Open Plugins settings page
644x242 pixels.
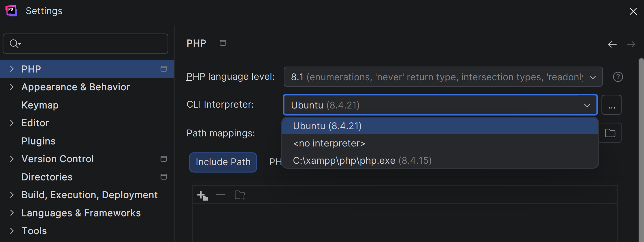pos(39,141)
